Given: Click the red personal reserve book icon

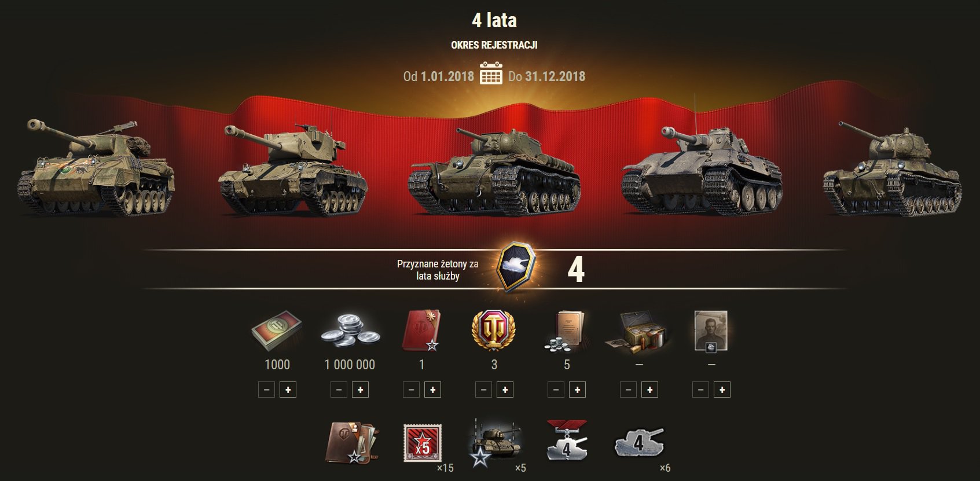Looking at the screenshot, I should click(x=421, y=331).
